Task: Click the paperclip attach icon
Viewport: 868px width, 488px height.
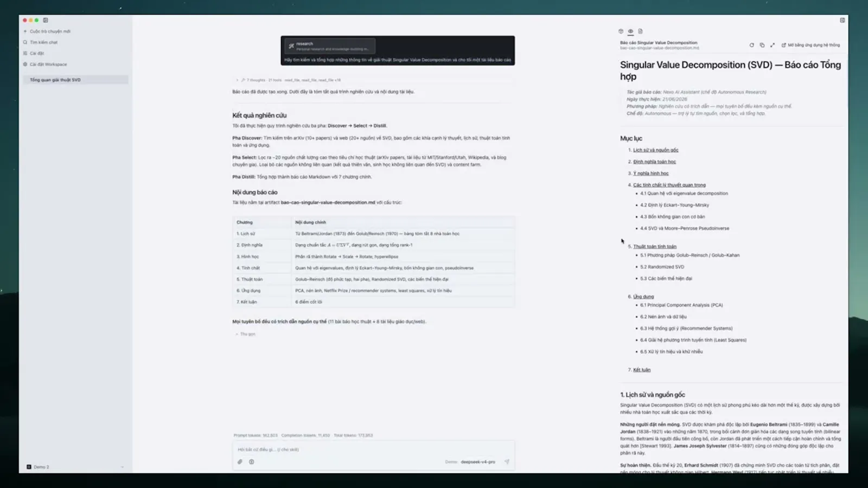Action: 240,462
